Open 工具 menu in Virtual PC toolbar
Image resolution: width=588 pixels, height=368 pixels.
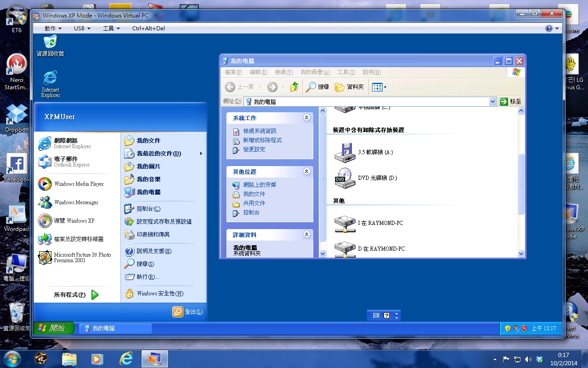pos(111,29)
